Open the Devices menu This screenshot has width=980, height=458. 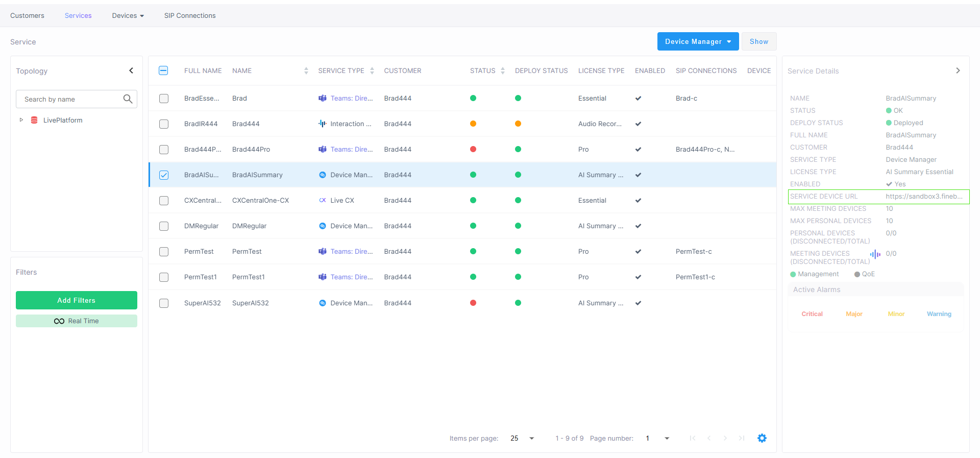(128, 15)
